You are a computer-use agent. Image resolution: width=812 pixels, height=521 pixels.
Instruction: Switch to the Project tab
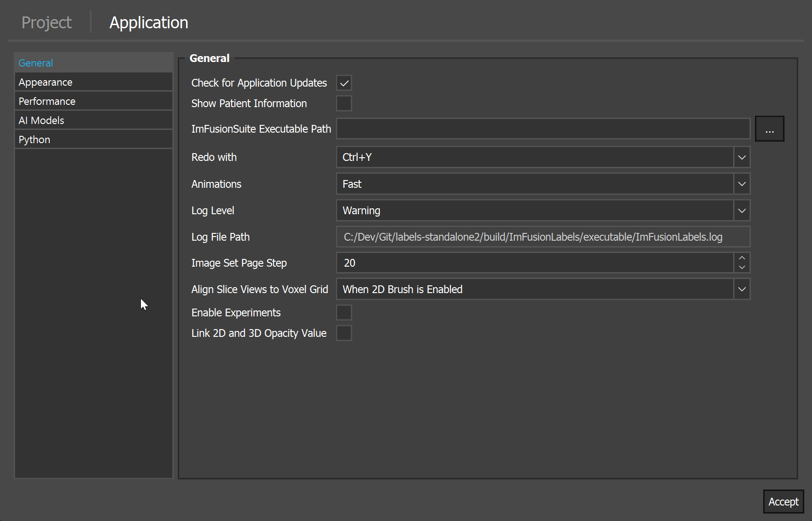pos(47,22)
